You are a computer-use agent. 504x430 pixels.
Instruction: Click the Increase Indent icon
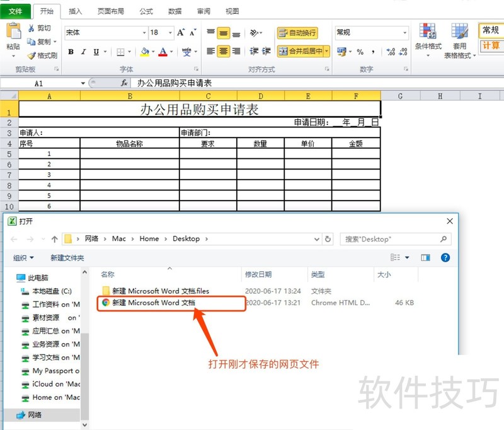[x=266, y=51]
